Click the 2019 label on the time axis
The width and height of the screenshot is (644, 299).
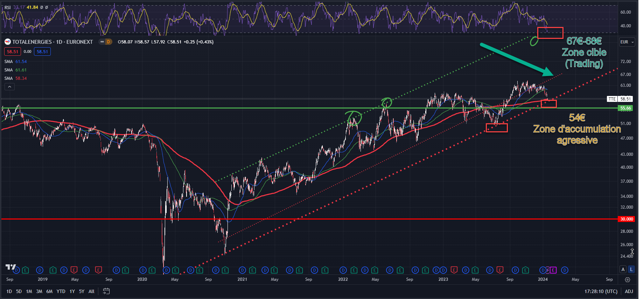coord(43,279)
